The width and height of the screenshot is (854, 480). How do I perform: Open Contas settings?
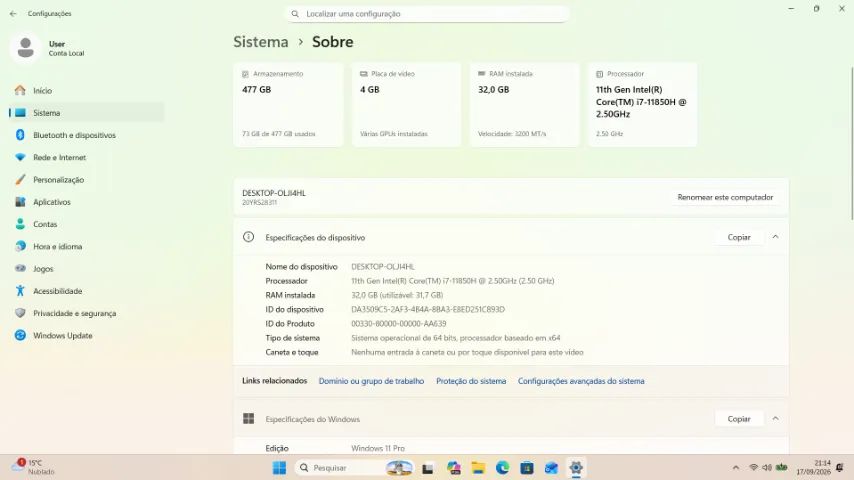[87, 224]
